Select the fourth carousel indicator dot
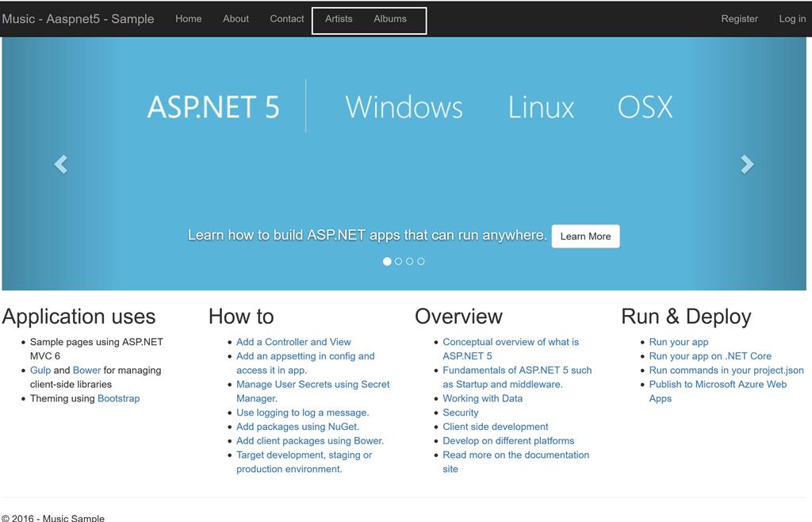Image resolution: width=812 pixels, height=522 pixels. tap(421, 262)
